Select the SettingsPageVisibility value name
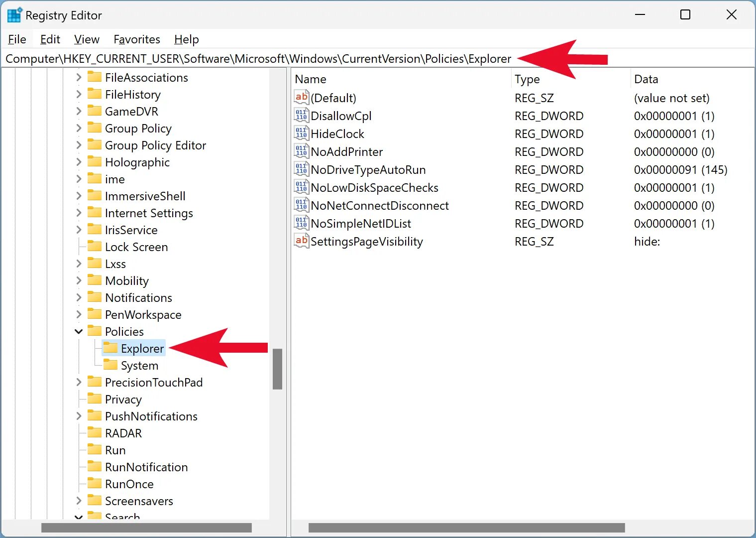The image size is (756, 538). point(367,242)
